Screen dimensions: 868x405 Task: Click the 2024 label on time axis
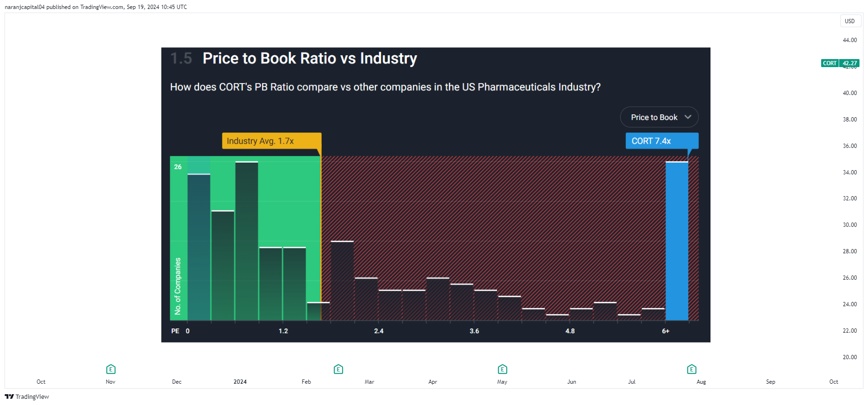coord(240,382)
